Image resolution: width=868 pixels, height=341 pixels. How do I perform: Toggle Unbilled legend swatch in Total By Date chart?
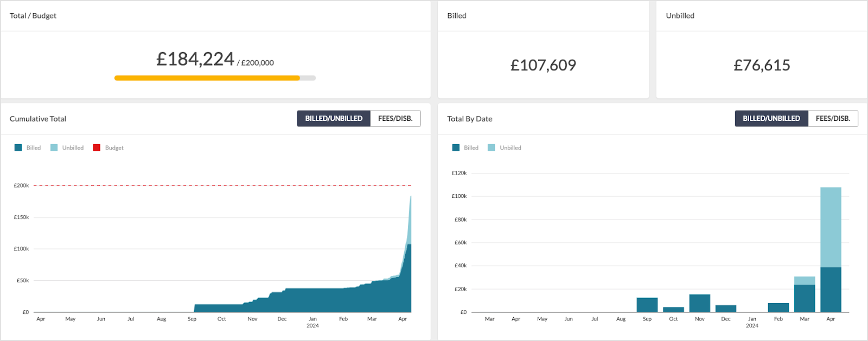pos(492,147)
